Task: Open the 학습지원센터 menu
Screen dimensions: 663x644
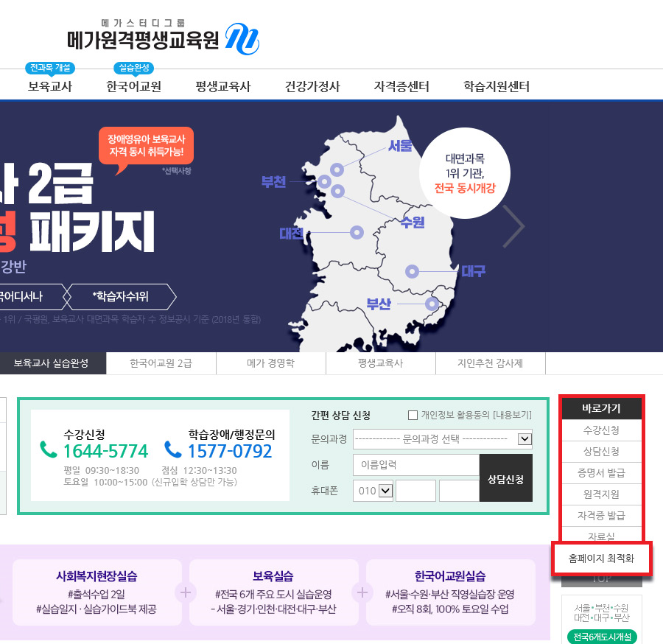Action: pos(497,87)
